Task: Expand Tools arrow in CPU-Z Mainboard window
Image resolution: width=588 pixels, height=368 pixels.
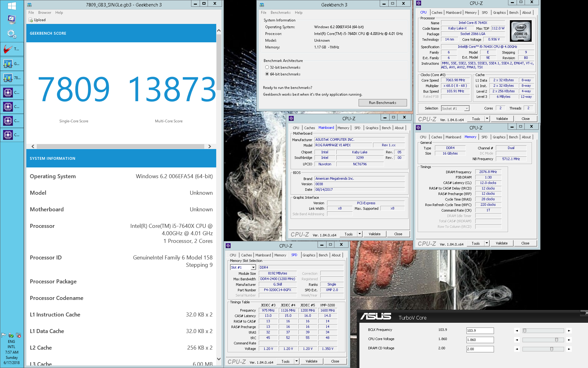Action: pyautogui.click(x=360, y=234)
